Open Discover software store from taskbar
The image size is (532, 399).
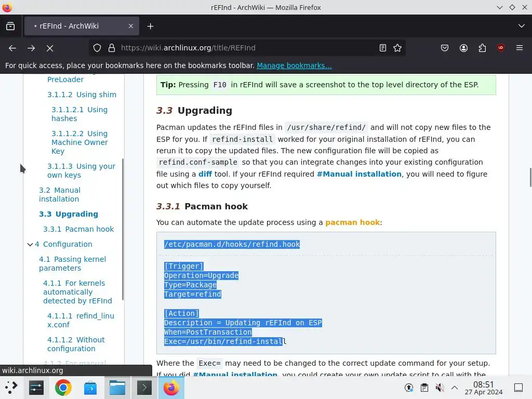point(90,388)
